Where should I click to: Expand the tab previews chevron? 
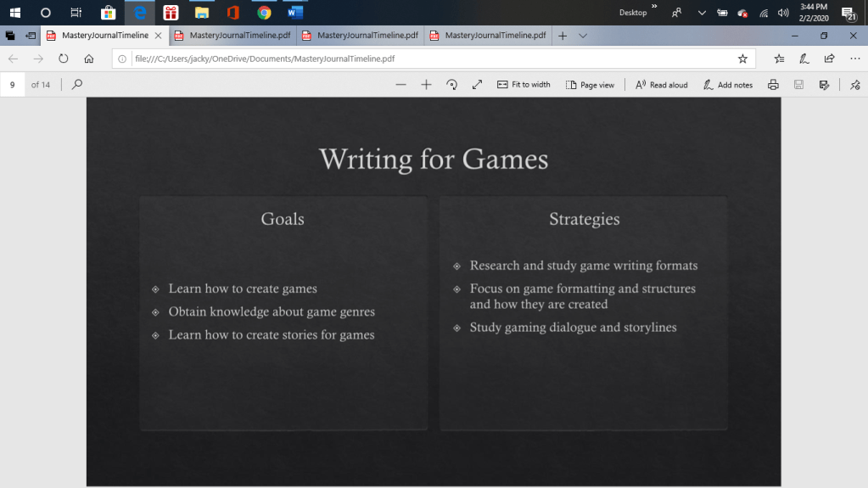[583, 36]
